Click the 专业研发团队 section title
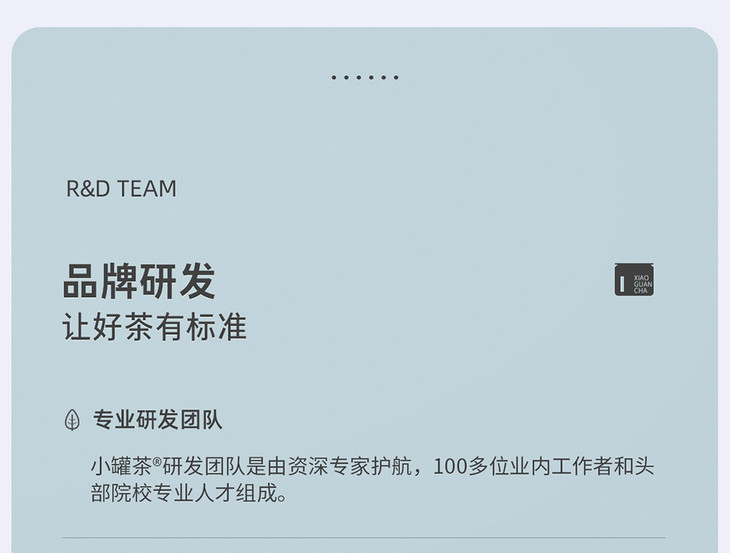The height and width of the screenshot is (553, 730). pyautogui.click(x=157, y=419)
